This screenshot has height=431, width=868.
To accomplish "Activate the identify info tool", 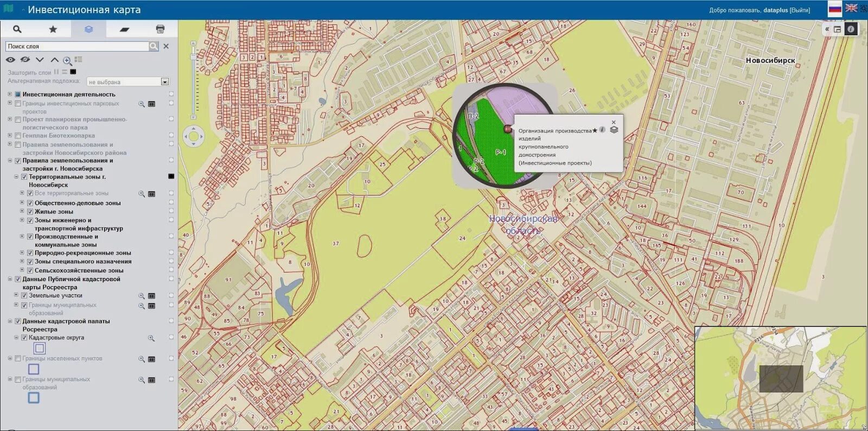I will 851,29.
